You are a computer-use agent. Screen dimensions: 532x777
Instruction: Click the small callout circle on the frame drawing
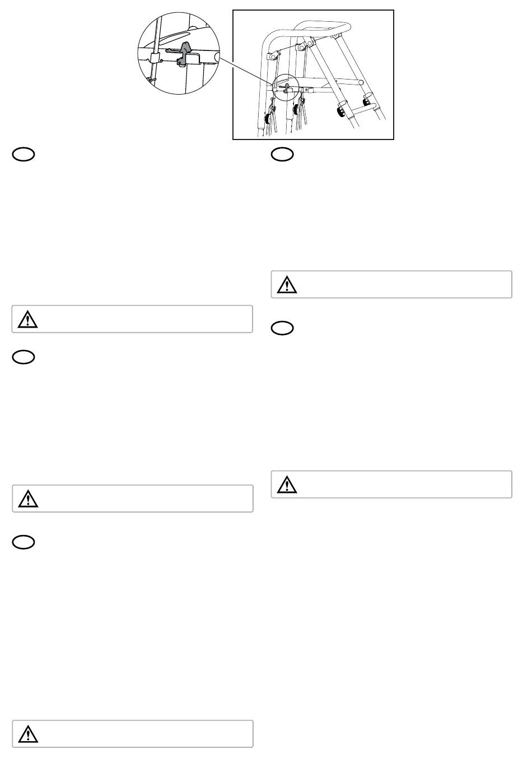pos(287,87)
